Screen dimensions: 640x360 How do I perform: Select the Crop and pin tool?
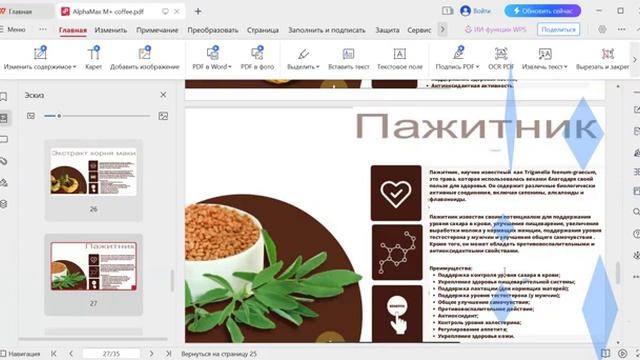tap(602, 58)
